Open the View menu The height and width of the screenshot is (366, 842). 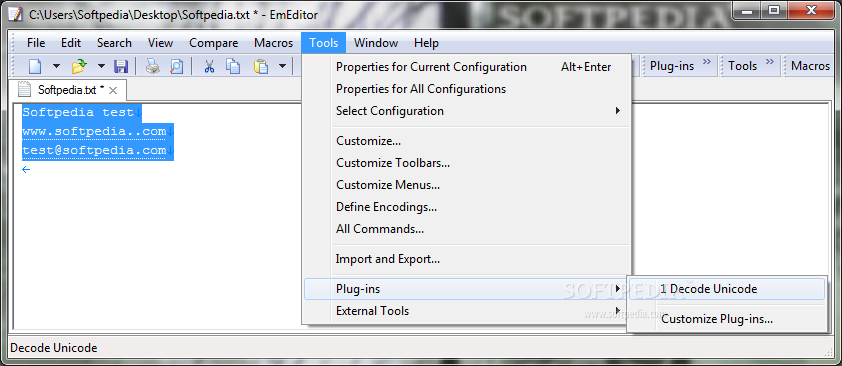pyautogui.click(x=160, y=43)
